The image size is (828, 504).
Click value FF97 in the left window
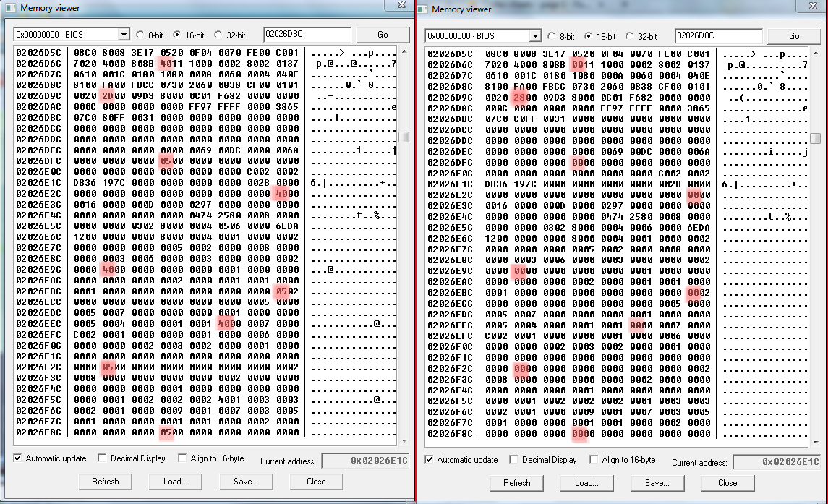(x=200, y=107)
